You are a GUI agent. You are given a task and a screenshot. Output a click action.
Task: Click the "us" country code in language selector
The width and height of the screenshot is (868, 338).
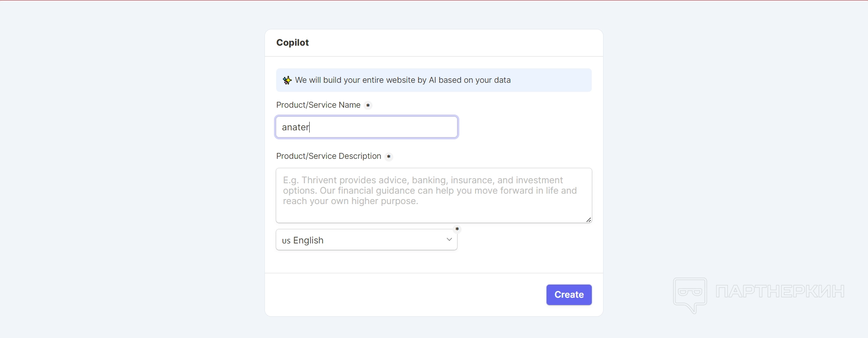286,241
